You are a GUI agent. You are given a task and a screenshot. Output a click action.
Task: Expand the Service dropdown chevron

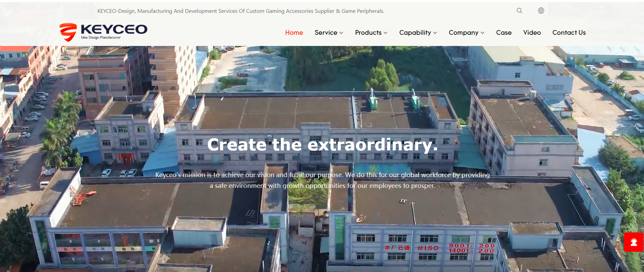[x=341, y=33]
